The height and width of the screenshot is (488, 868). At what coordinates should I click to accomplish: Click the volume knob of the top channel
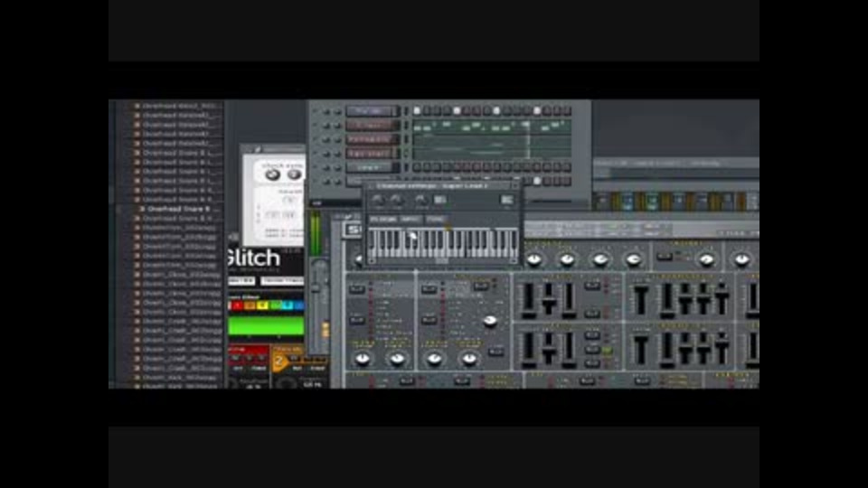pos(337,112)
